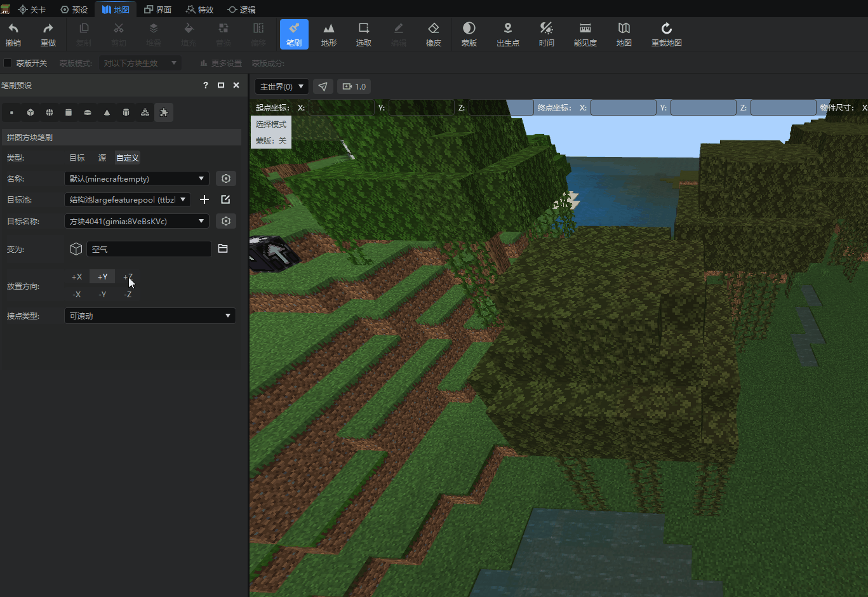Viewport: 868px width, 597px height.
Task: Select the 笔刷 brush tool
Action: [x=294, y=34]
